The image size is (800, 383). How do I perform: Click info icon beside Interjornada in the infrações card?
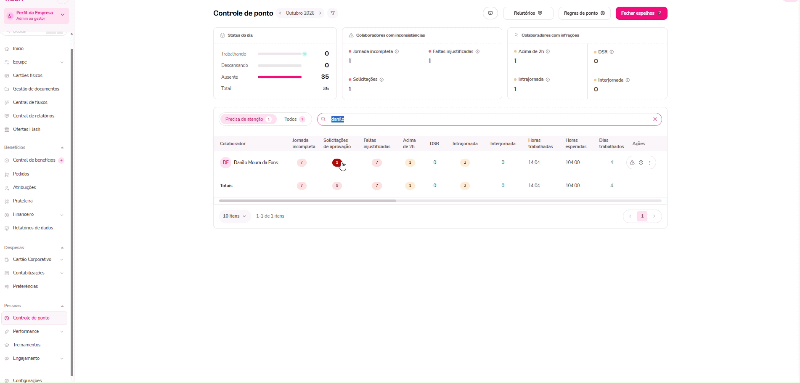tap(628, 80)
